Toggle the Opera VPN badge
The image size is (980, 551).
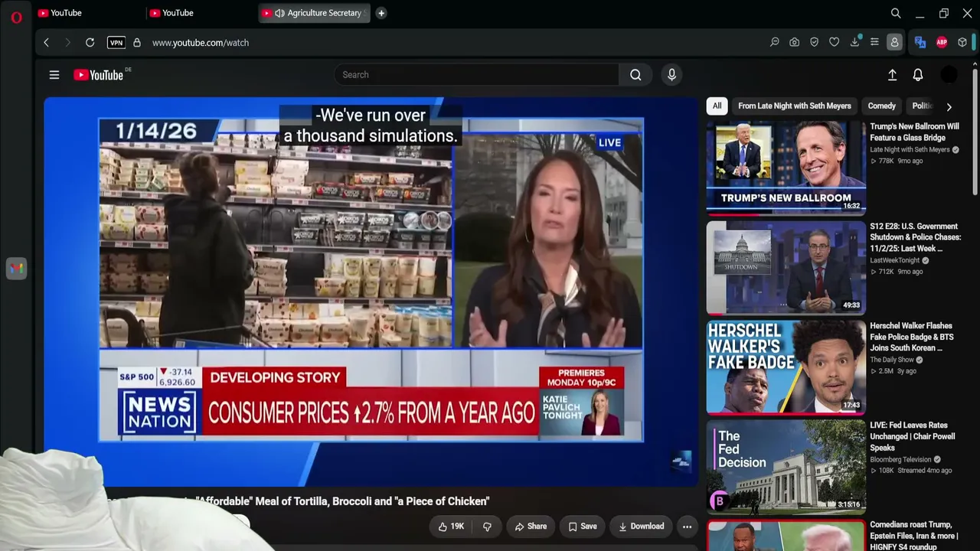[116, 43]
